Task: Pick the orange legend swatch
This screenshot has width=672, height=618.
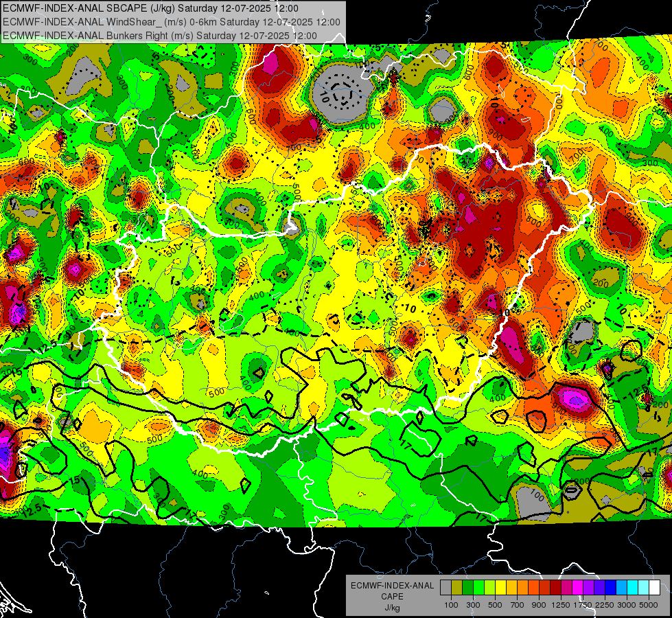Action: [523, 588]
